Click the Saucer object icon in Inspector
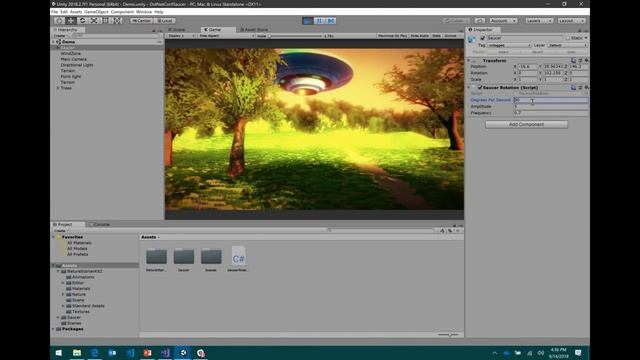 pos(472,39)
